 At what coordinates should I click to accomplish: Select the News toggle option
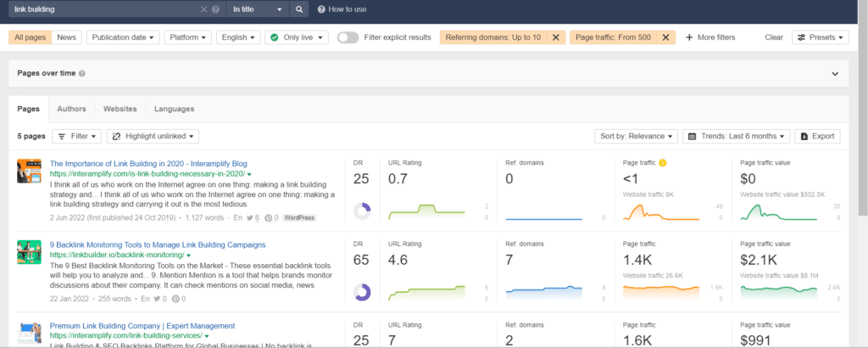(x=66, y=37)
